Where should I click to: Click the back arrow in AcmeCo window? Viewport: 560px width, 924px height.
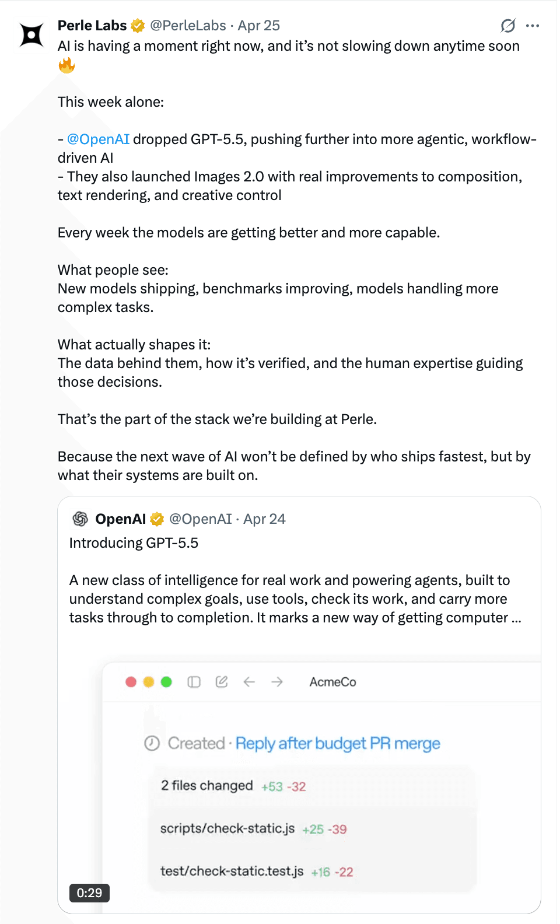[249, 682]
